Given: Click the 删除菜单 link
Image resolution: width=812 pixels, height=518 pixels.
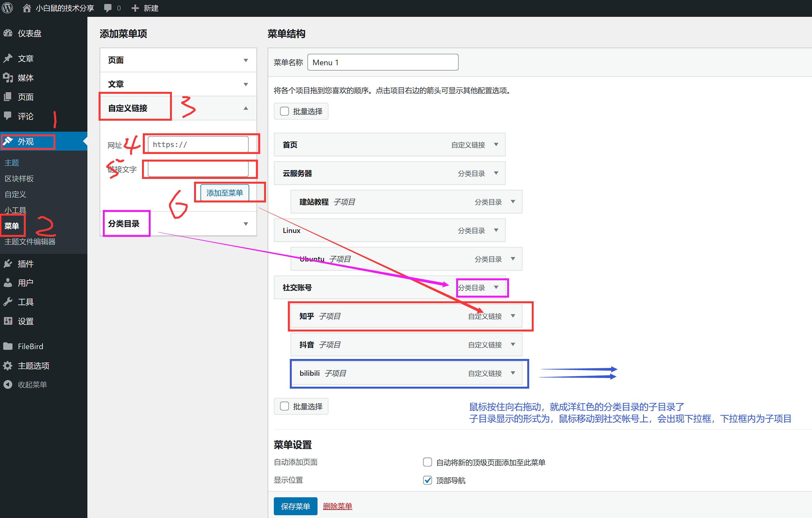Looking at the screenshot, I should click(x=338, y=506).
